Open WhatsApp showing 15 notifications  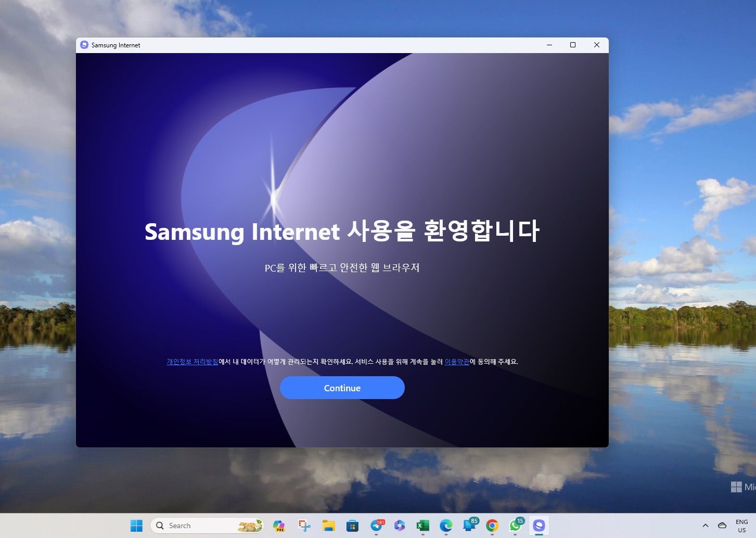pos(515,526)
